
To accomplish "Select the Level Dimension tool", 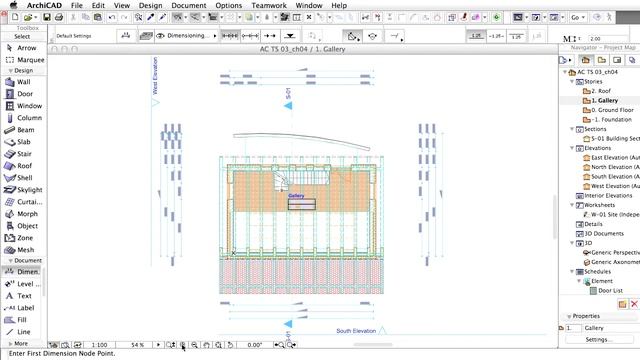I will [23, 284].
